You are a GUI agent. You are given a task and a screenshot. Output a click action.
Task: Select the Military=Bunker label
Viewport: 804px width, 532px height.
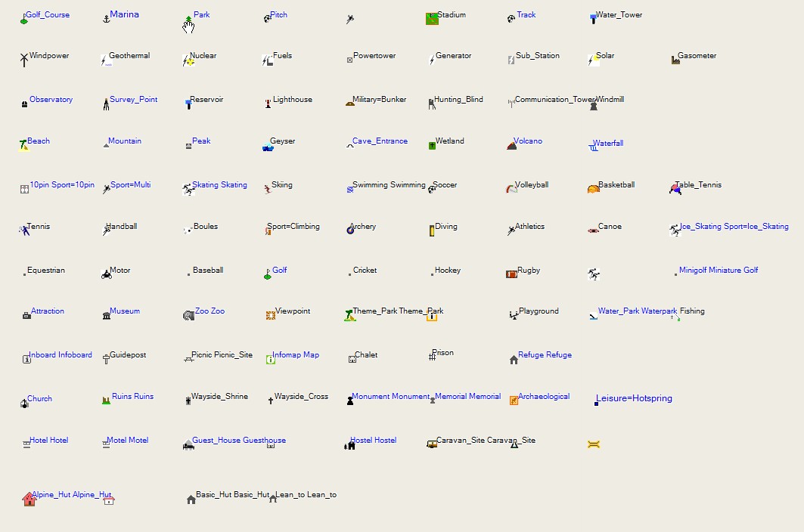[379, 100]
